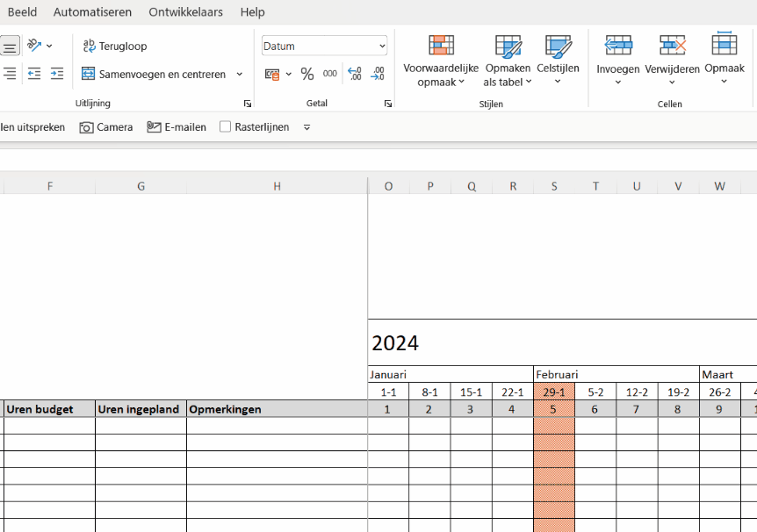
Task: Select the week number 1 cell
Action: pyautogui.click(x=389, y=409)
